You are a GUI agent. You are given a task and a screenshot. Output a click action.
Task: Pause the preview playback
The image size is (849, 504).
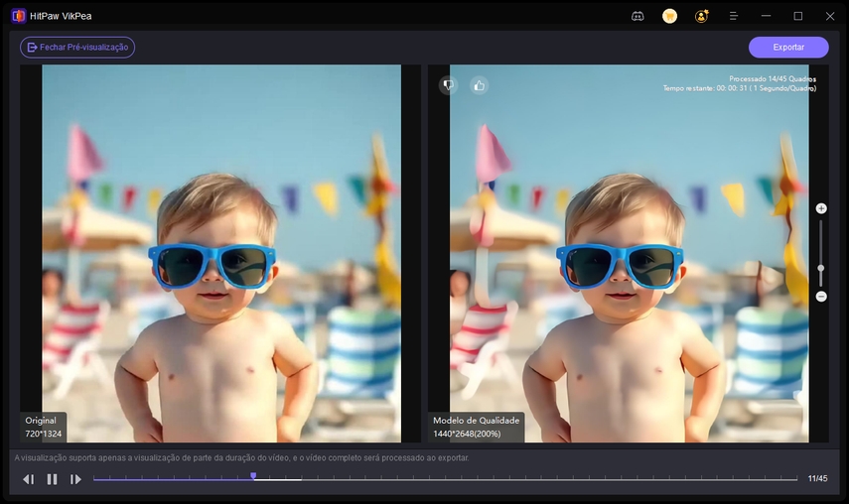click(x=52, y=479)
